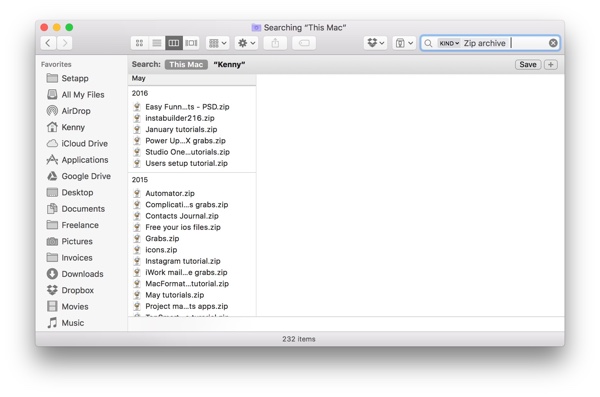Open the gear Action menu
Screen dimensions: 600x397
click(x=246, y=43)
